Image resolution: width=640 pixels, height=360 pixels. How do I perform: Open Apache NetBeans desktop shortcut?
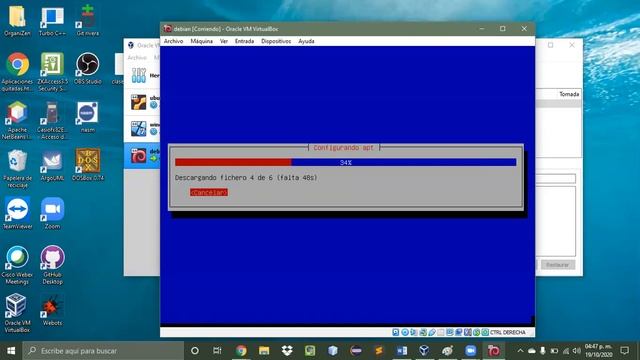[17, 120]
